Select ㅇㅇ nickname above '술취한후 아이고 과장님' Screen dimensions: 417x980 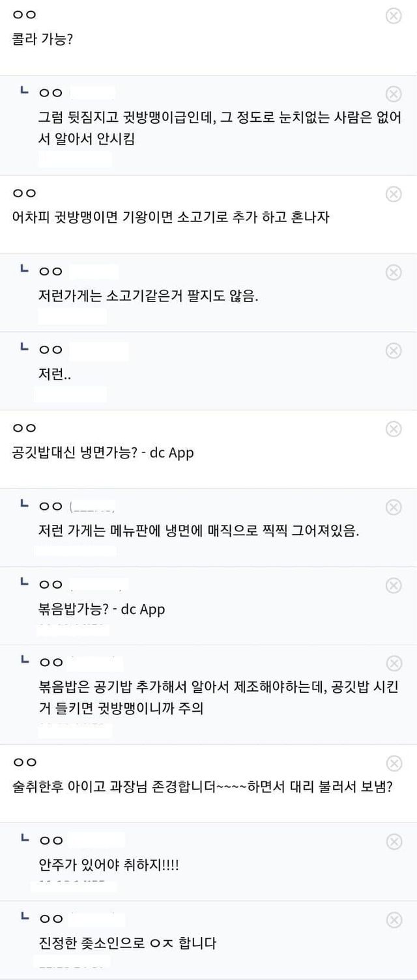25,762
